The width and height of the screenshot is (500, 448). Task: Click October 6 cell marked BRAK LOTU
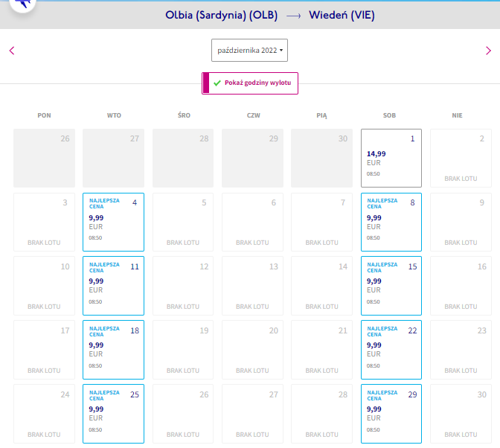pos(252,222)
